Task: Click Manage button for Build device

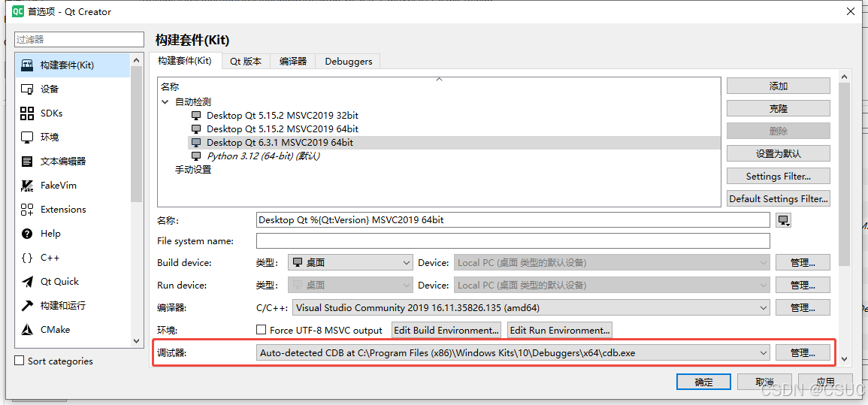Action: point(803,262)
